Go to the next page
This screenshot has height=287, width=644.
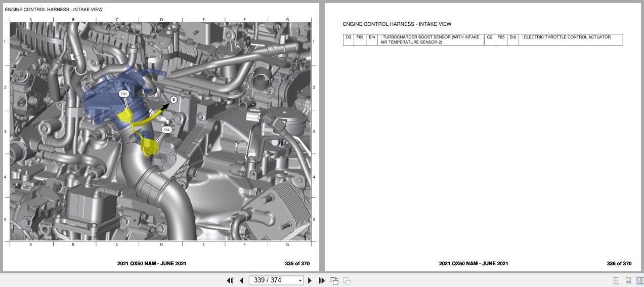(x=310, y=280)
